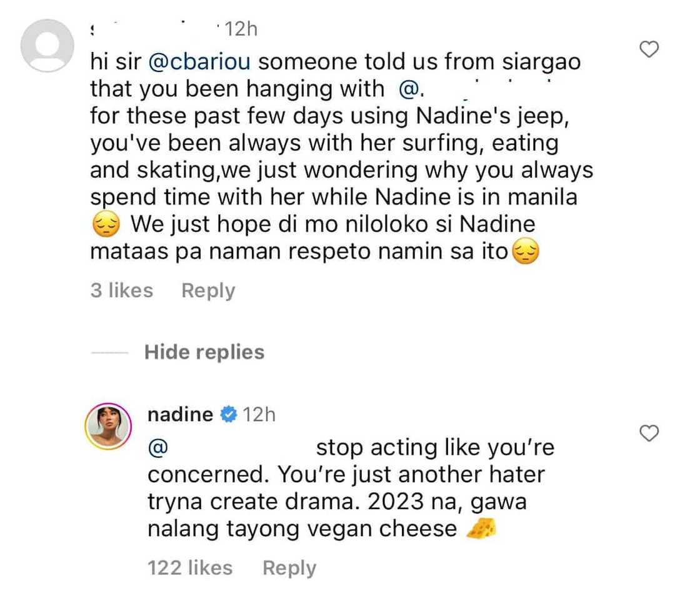This screenshot has width=700, height=616.
Task: Like Nadine's reply using the heart icon
Action: point(651,432)
